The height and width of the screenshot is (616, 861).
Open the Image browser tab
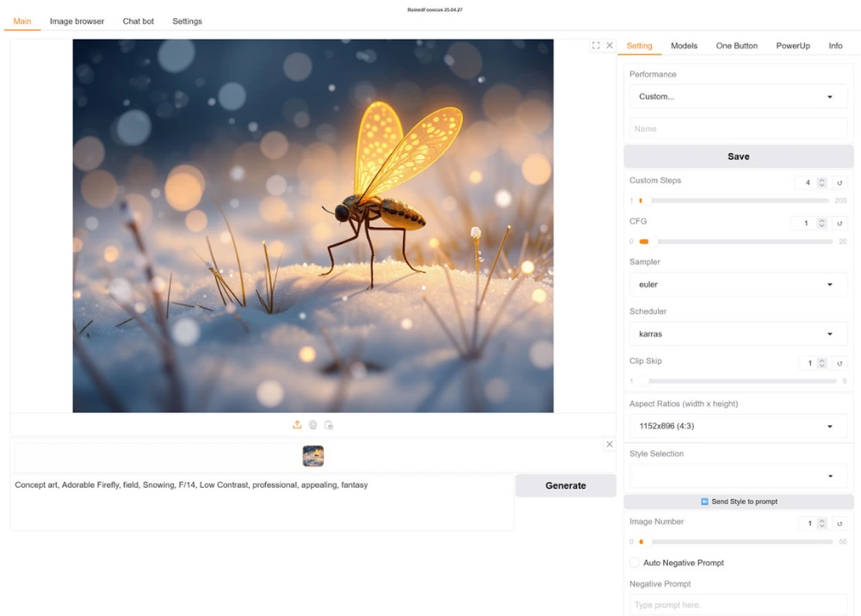(77, 22)
